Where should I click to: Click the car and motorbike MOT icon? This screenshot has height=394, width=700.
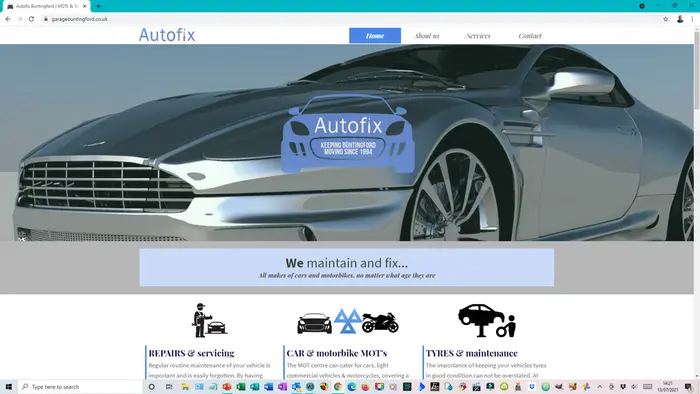348,321
